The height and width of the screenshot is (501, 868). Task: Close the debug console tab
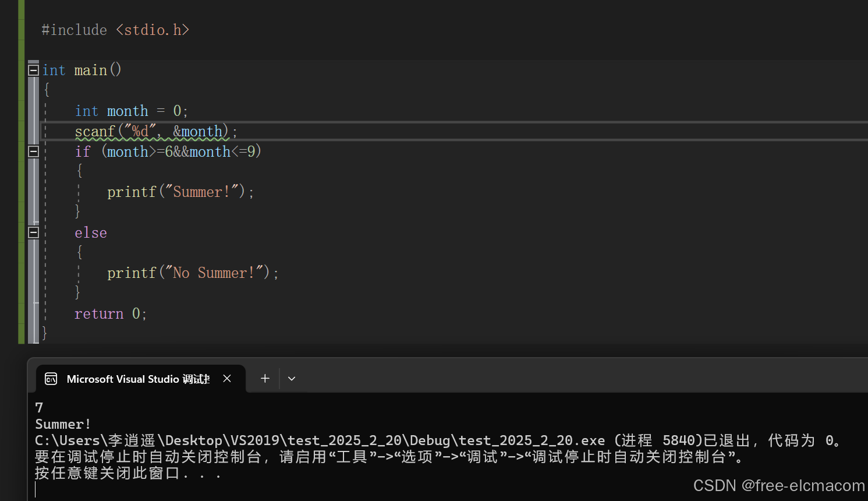click(227, 379)
